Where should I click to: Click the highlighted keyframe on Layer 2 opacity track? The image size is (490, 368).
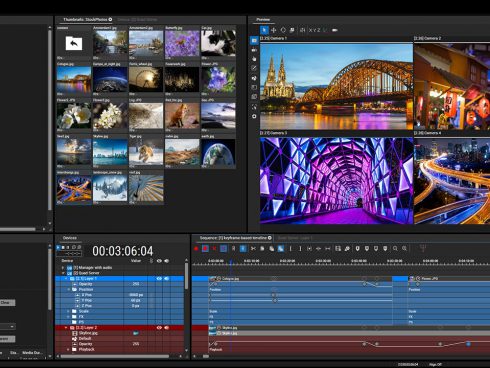point(468,344)
